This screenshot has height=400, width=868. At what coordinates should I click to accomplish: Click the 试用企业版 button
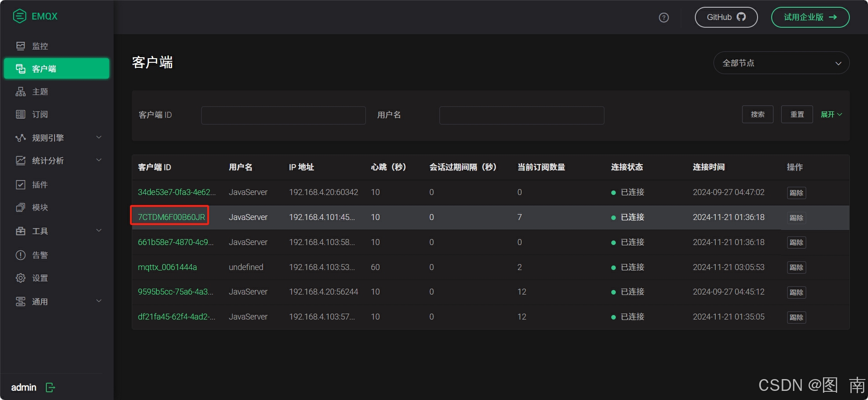(x=810, y=17)
